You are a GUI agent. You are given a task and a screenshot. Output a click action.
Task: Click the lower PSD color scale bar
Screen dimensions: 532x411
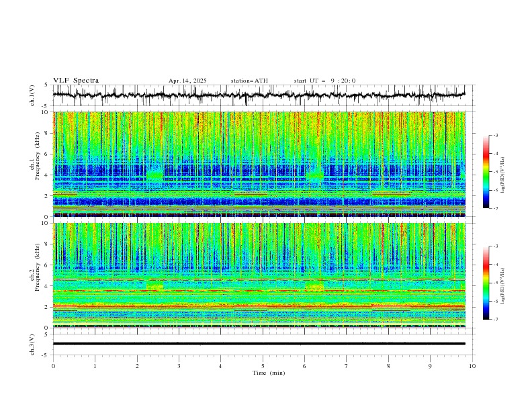(486, 283)
